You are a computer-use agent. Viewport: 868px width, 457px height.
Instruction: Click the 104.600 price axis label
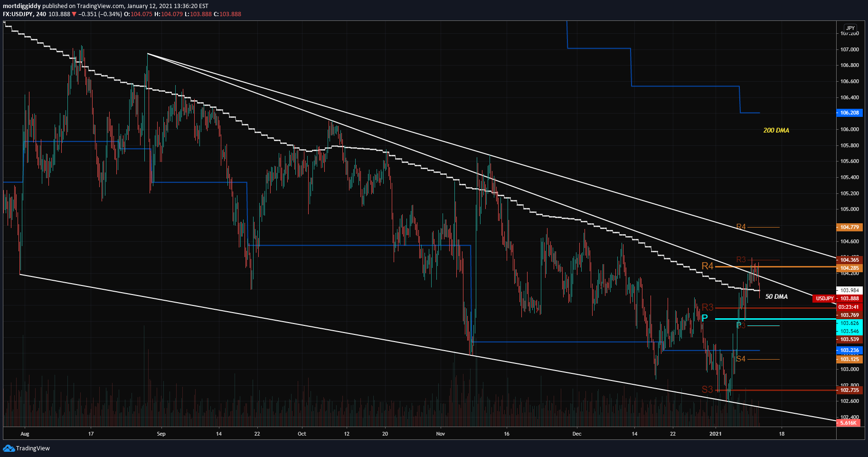click(849, 241)
